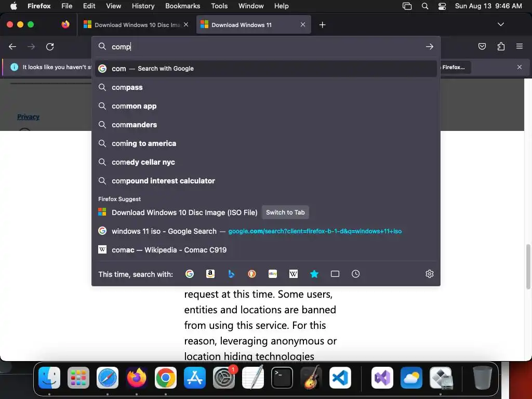Open 'comac — Wikipedia - Comac C919' result
The height and width of the screenshot is (399, 532).
point(265,250)
